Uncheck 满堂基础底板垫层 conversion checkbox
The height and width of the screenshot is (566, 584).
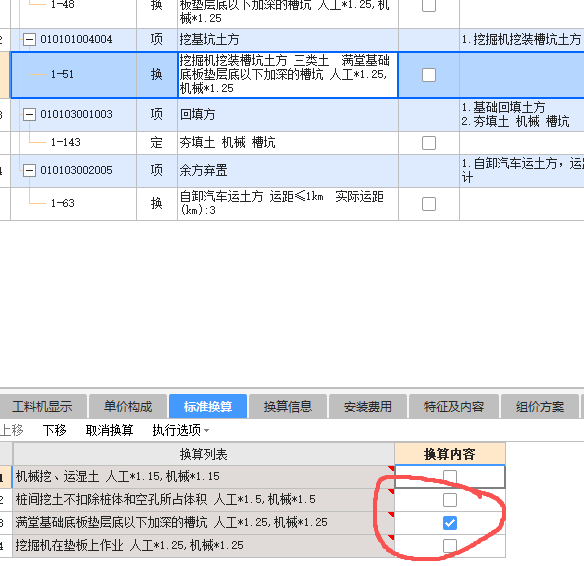click(x=450, y=523)
